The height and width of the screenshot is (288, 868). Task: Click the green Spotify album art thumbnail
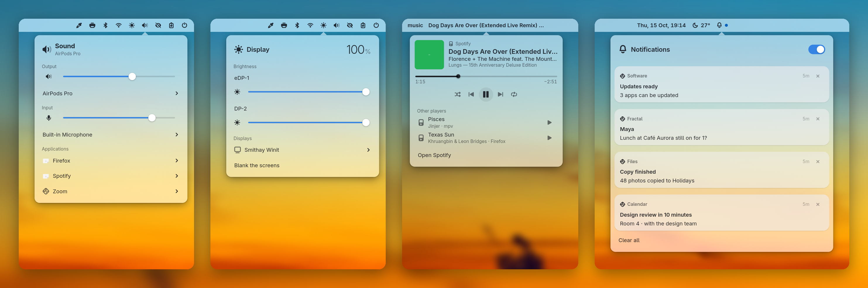coord(429,55)
